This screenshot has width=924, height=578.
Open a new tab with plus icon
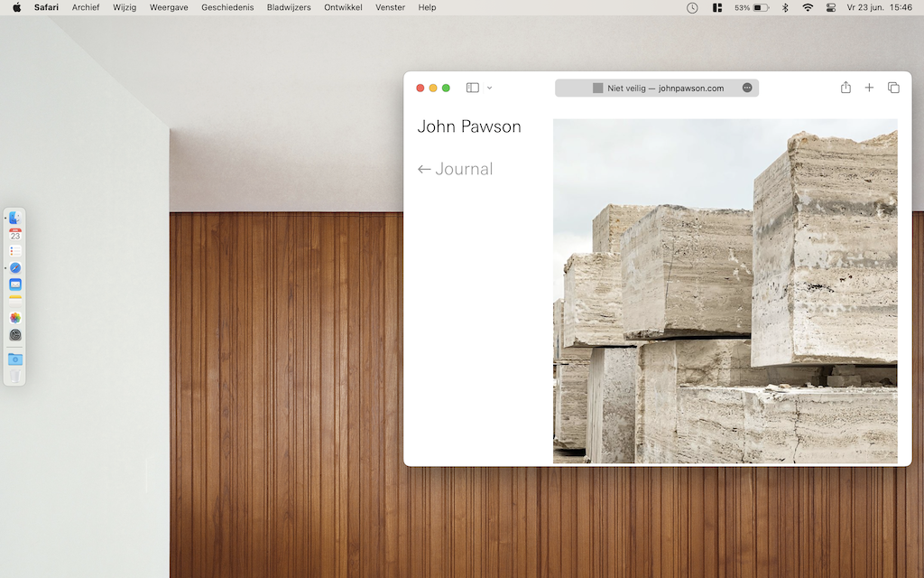pyautogui.click(x=869, y=88)
